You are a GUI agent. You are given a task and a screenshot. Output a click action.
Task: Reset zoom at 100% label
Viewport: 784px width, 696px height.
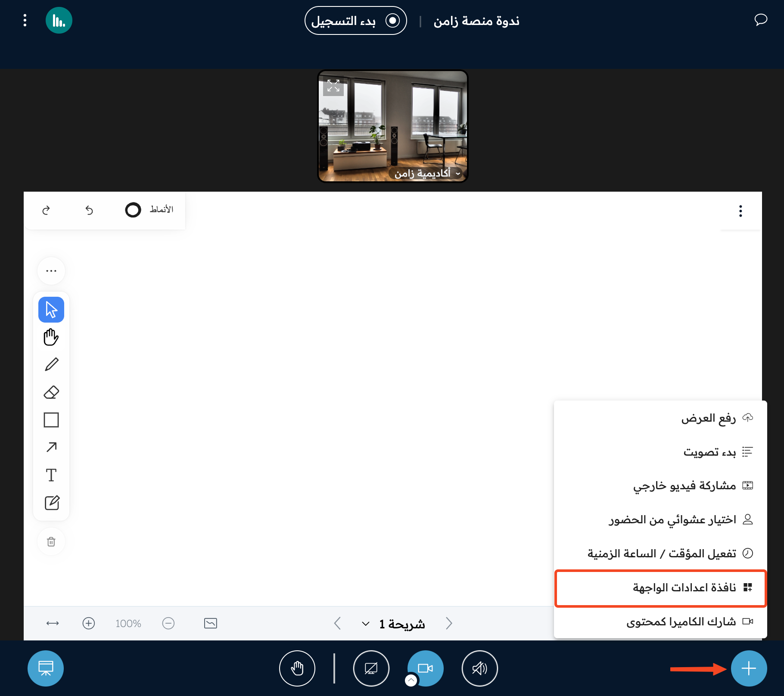[x=128, y=623]
